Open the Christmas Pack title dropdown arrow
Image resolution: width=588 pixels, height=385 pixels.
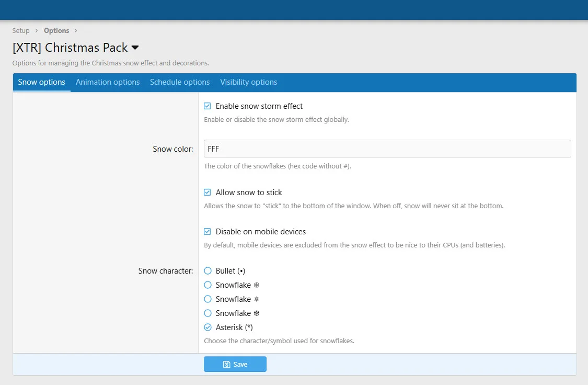[135, 48]
